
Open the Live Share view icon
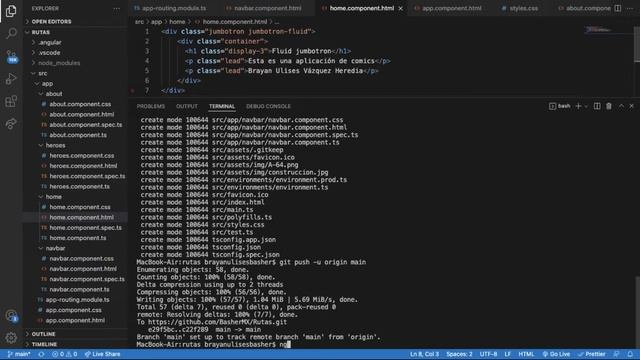click(x=11, y=123)
